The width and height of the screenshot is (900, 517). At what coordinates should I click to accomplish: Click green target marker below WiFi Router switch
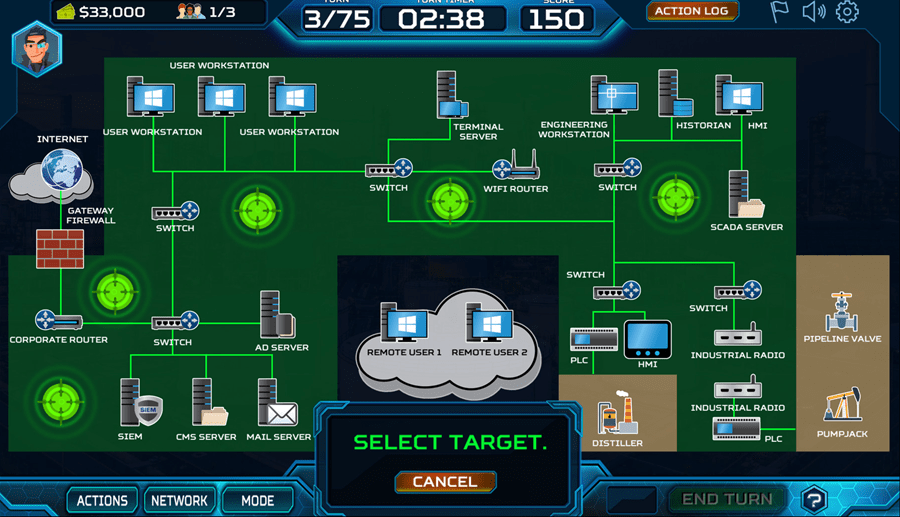pos(450,201)
